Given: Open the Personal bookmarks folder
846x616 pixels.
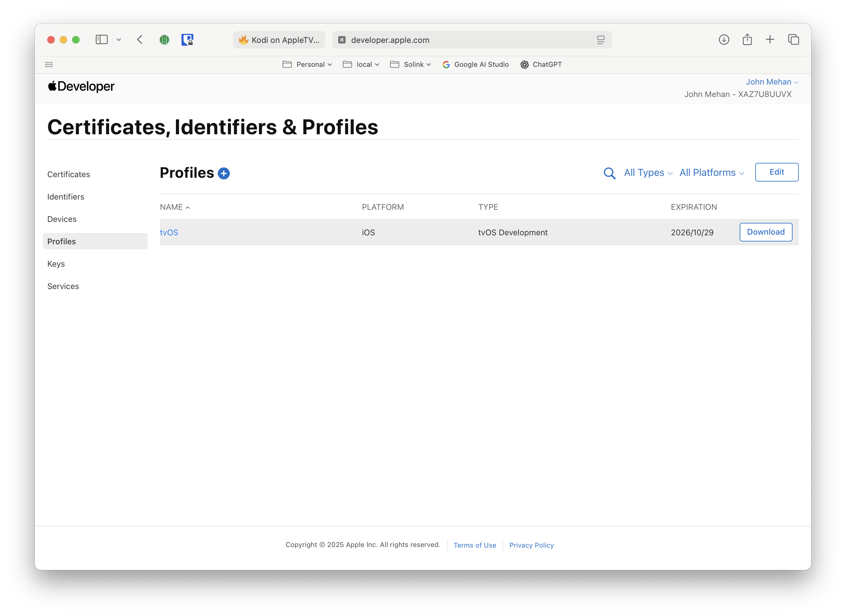Looking at the screenshot, I should tap(307, 65).
